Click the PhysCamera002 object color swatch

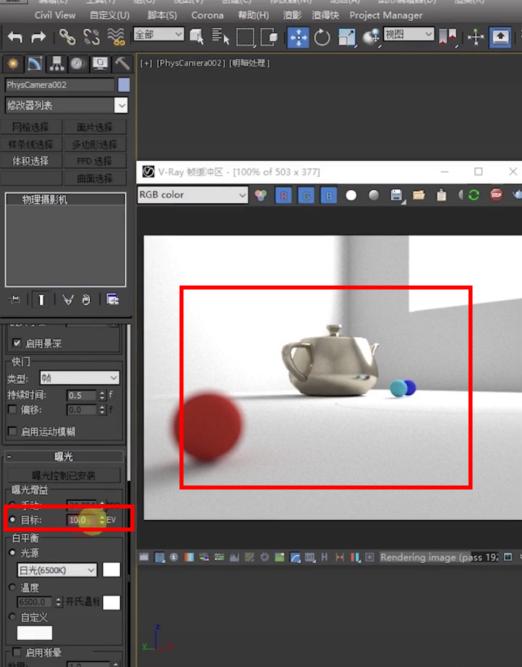point(124,85)
